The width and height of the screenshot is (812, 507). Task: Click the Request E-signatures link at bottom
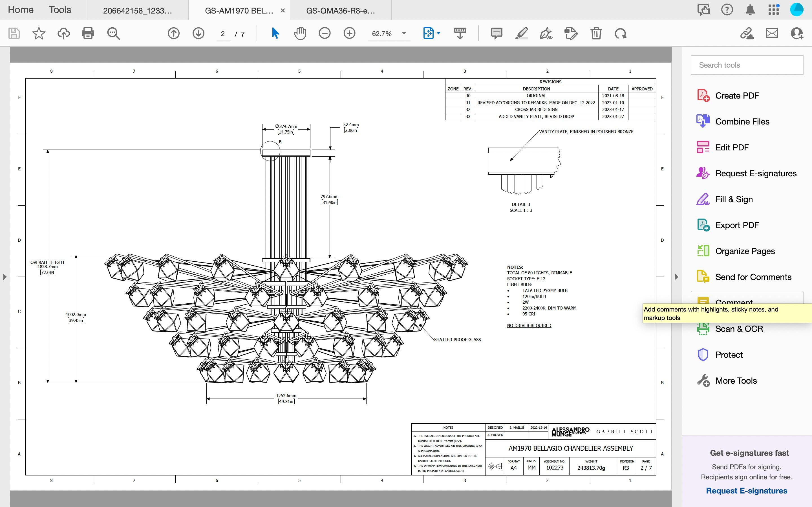(x=746, y=491)
